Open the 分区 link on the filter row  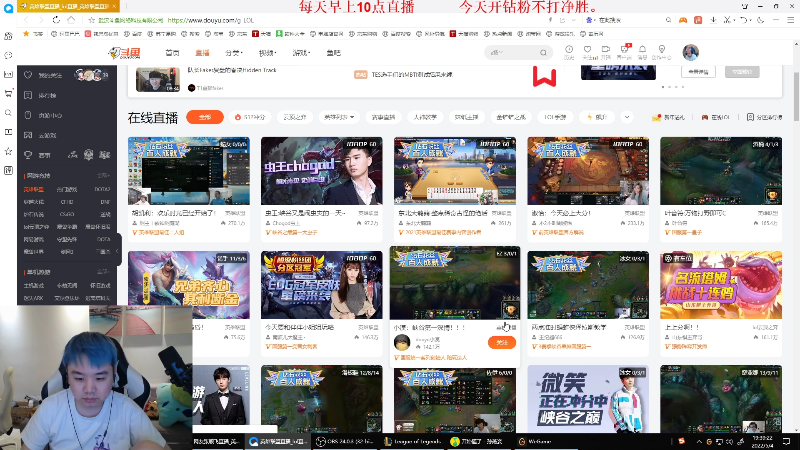[764, 117]
